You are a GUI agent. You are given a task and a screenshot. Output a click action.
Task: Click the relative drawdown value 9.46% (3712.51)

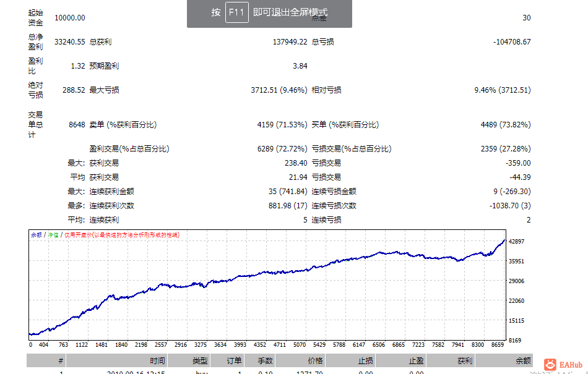(503, 90)
